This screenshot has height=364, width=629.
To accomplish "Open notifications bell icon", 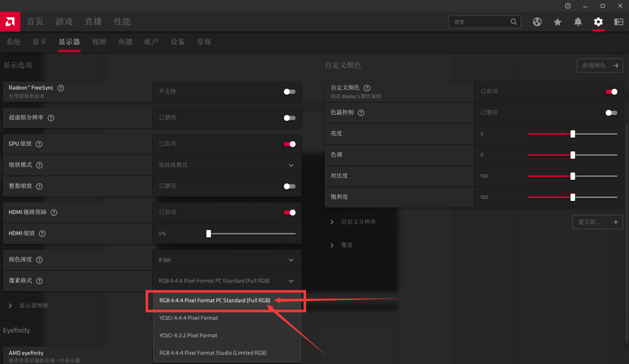I will pos(578,22).
